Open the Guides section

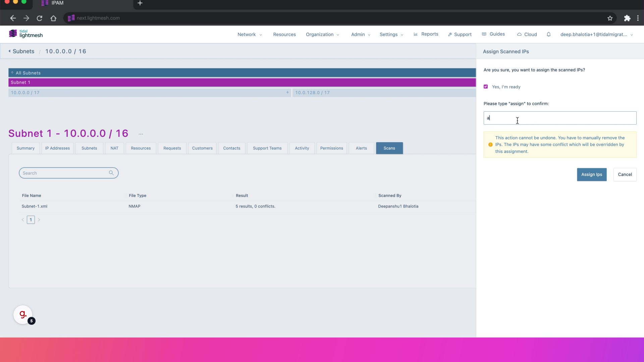click(497, 34)
